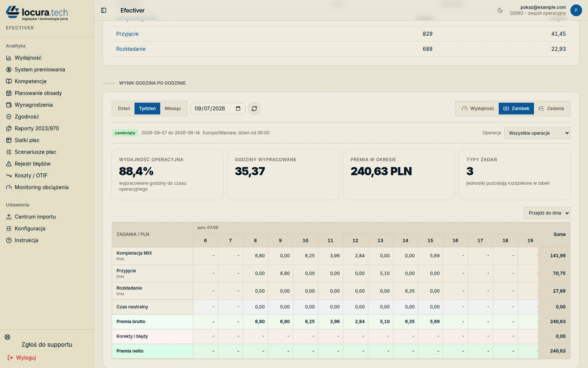Click the locura.tech logo
This screenshot has width=588, height=368.
(37, 13)
